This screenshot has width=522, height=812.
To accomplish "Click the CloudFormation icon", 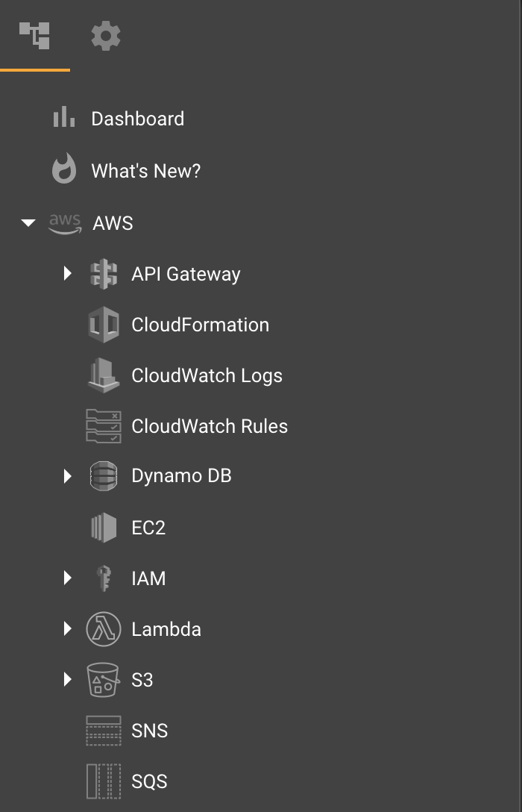I will (104, 325).
